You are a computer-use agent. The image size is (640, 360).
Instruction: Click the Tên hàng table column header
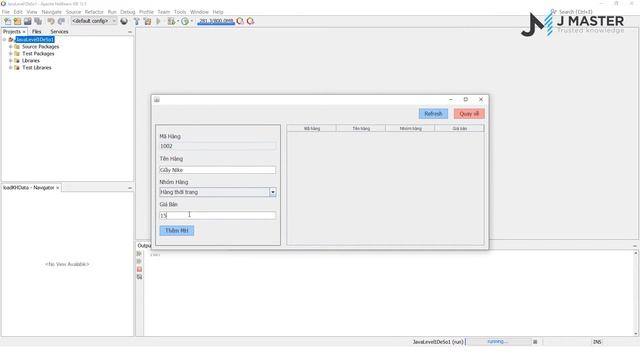point(361,129)
